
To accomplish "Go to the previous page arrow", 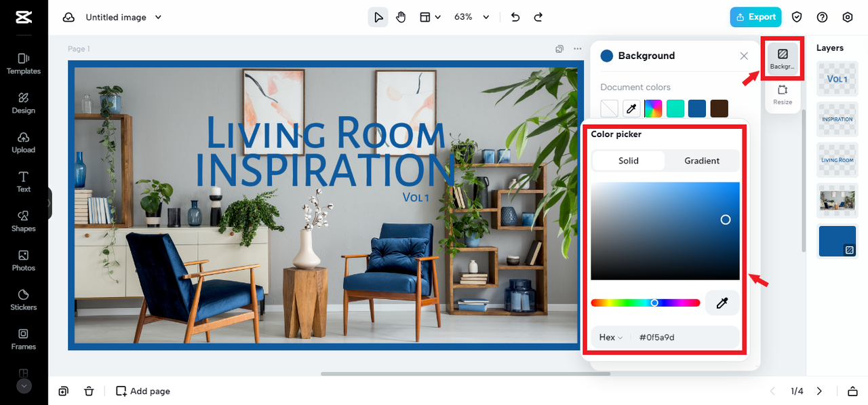I will 772,391.
